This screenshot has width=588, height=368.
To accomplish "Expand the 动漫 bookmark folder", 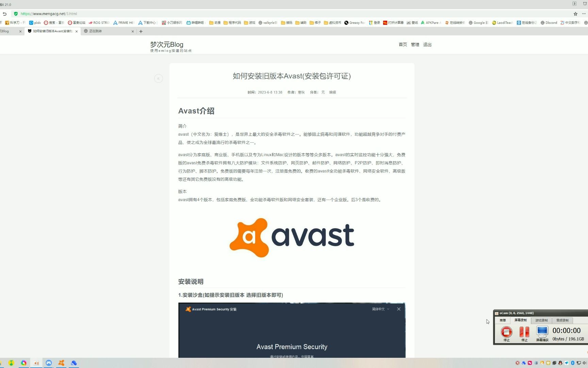I will (215, 23).
